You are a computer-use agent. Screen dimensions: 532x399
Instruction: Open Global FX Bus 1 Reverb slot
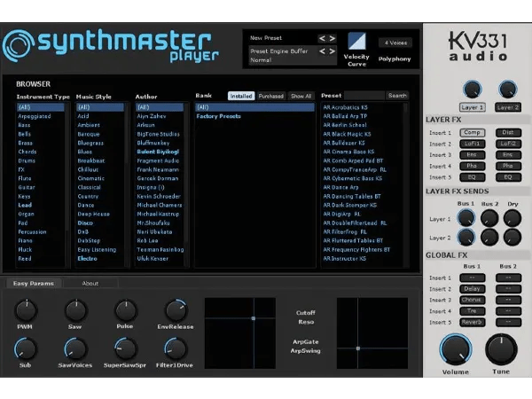(x=472, y=323)
